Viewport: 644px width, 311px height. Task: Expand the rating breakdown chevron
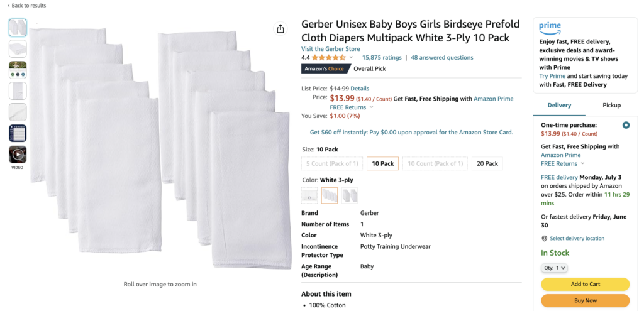[351, 58]
